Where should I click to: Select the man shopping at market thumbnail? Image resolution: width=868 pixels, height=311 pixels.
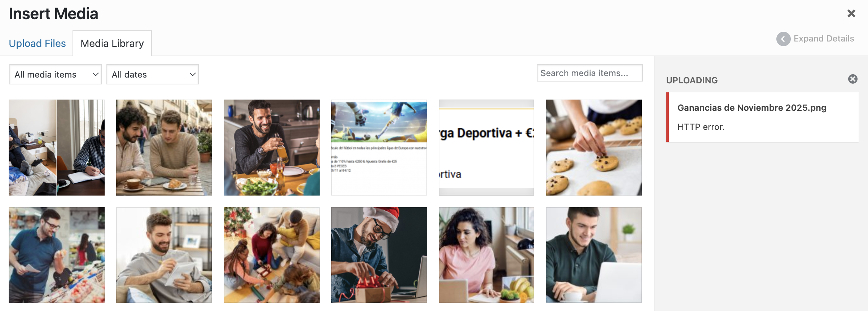click(x=57, y=255)
